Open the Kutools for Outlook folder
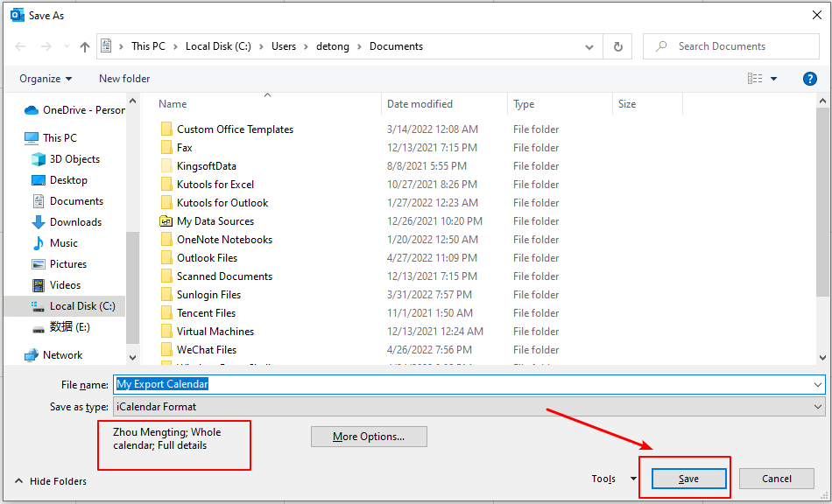 222,203
